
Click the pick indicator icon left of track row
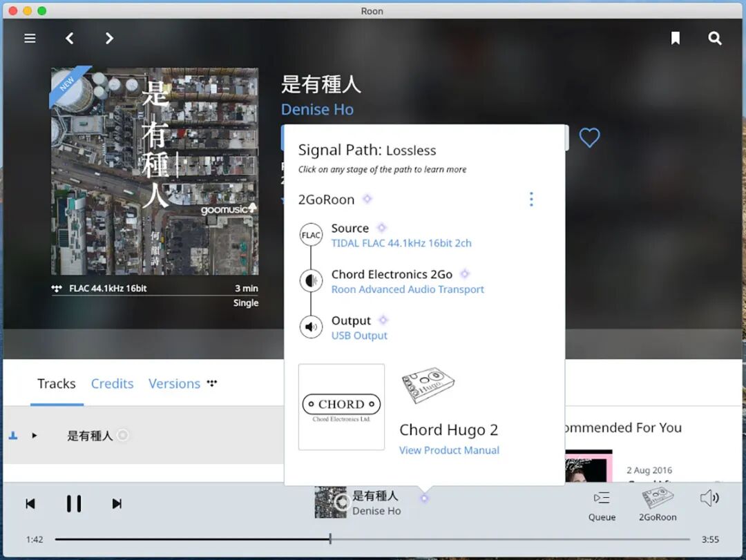click(13, 435)
